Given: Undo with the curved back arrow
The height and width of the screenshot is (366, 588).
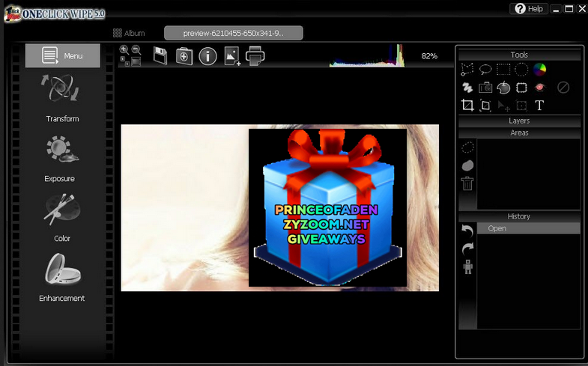Looking at the screenshot, I should tap(467, 231).
